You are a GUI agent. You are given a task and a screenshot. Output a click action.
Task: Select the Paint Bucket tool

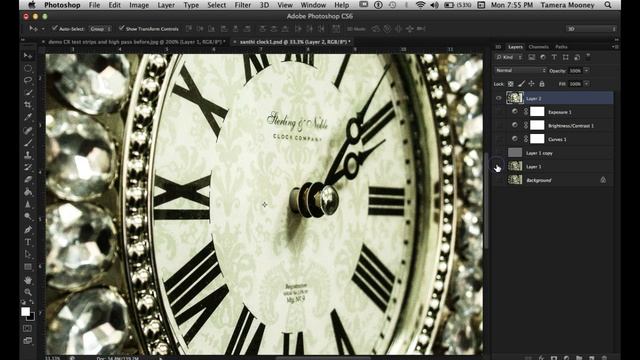(x=28, y=192)
